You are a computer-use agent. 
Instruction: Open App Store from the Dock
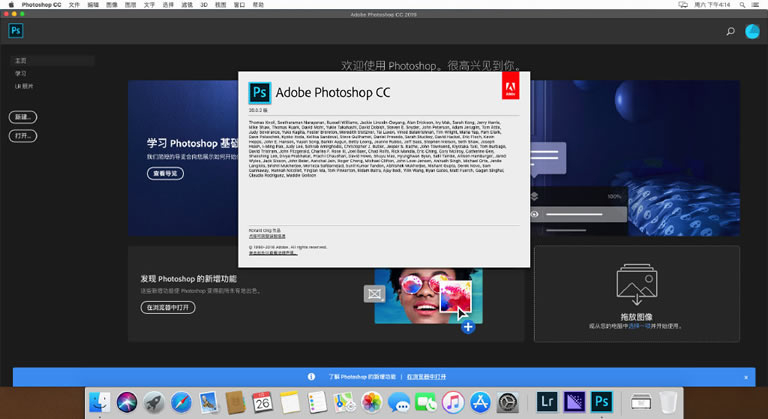(480, 402)
